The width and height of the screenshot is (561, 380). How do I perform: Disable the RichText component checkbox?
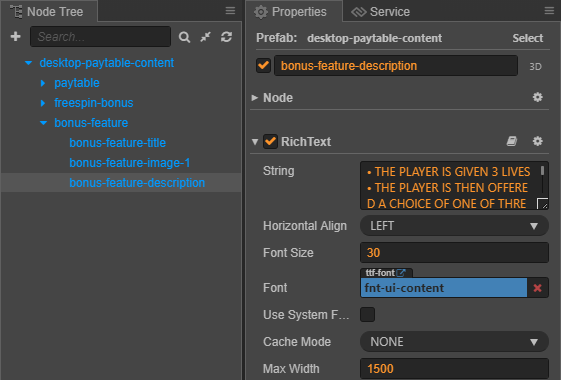point(270,141)
